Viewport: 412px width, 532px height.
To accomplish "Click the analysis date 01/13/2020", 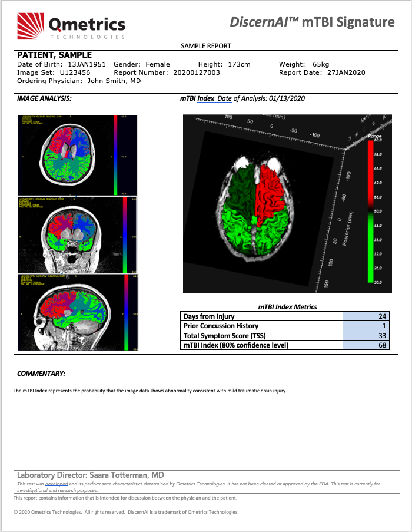I will pos(287,98).
